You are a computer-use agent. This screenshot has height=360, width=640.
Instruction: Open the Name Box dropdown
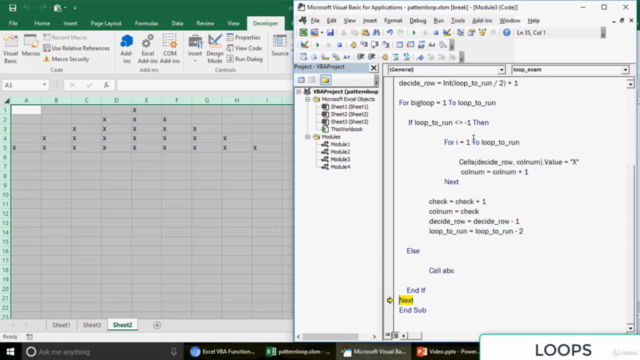coord(44,85)
